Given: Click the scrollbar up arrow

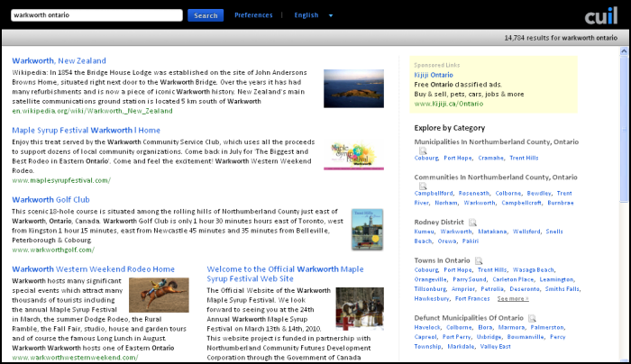Looking at the screenshot, I should [624, 51].
